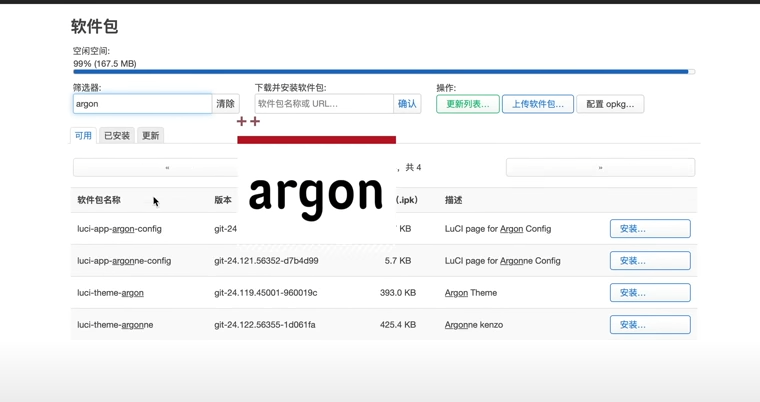Install luci-theme-argon package
Screen dimensions: 760x402
point(650,293)
